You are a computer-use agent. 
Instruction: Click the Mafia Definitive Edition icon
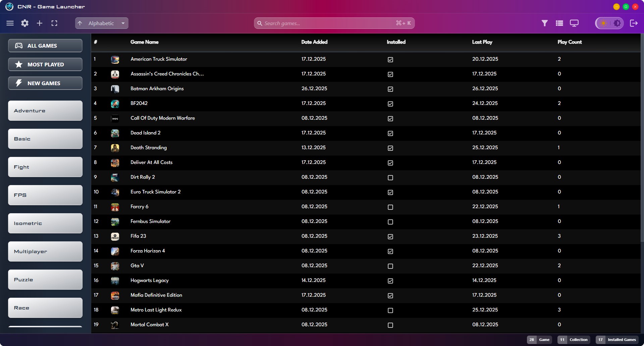115,296
